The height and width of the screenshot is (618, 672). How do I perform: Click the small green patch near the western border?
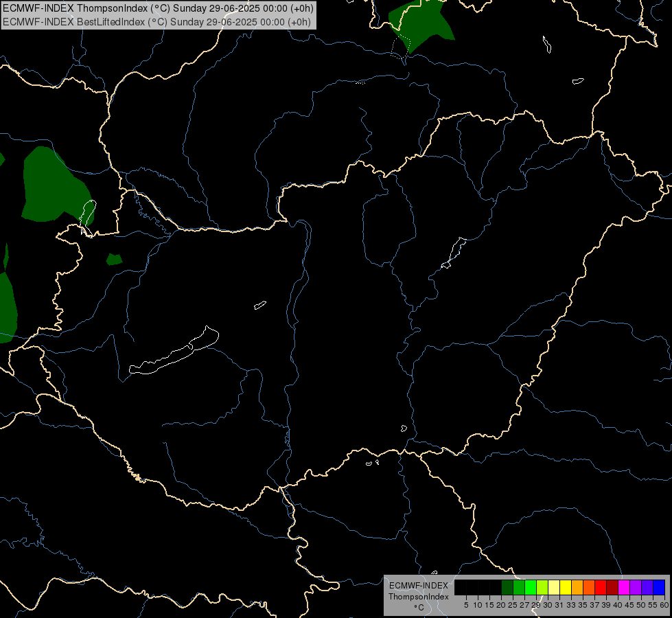point(114,260)
